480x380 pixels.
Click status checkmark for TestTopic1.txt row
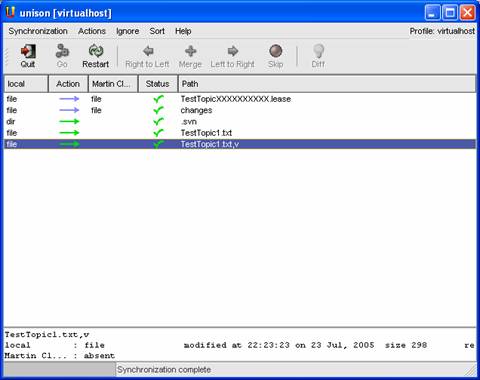(158, 133)
